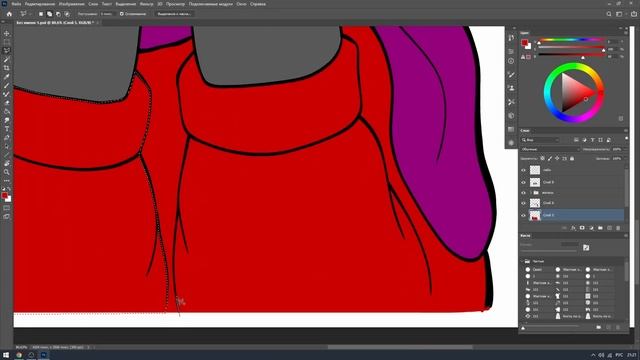Select the Magic Wand tool
Screen dimensions: 640x360
[7, 60]
